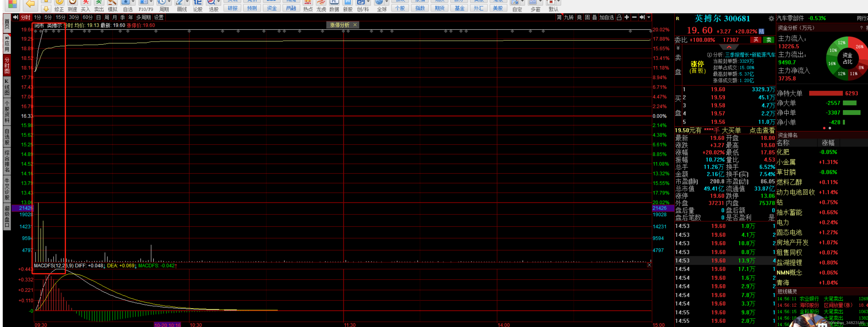868x327 pixels.
Task: Toggle the 九转 indicator button
Action: coord(569,17)
